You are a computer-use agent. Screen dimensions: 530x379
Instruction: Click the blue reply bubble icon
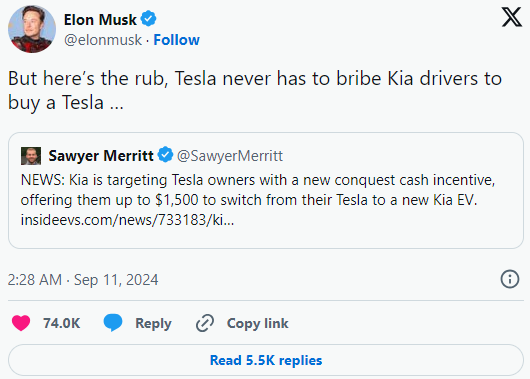point(113,322)
